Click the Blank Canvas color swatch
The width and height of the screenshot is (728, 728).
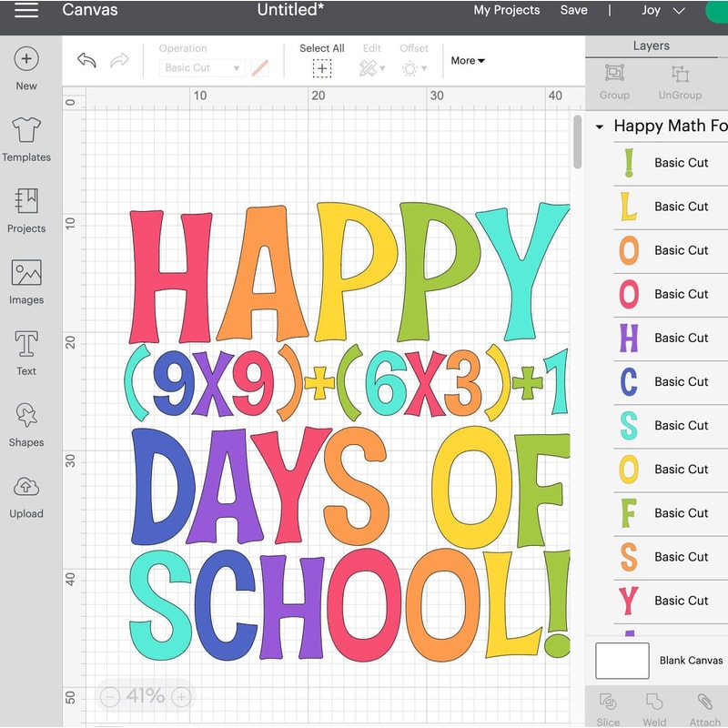[622, 661]
